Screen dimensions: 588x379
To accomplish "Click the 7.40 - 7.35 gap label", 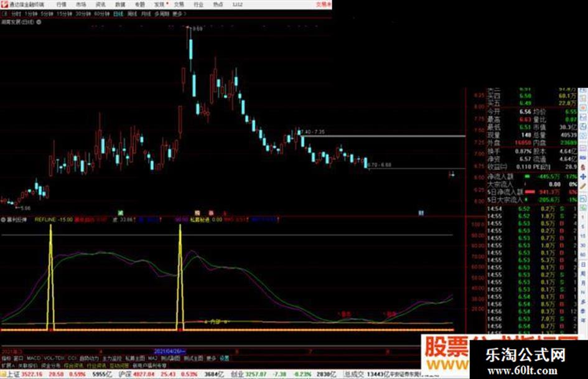I will tap(314, 132).
